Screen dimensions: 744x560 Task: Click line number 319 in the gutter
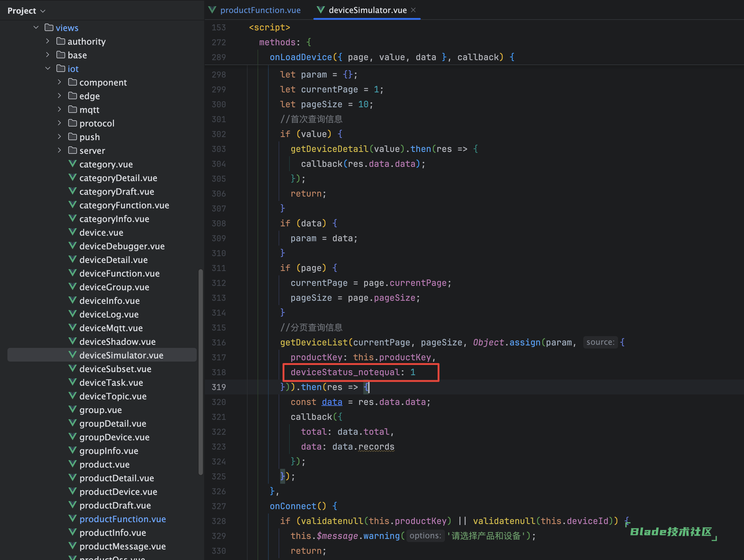point(219,387)
